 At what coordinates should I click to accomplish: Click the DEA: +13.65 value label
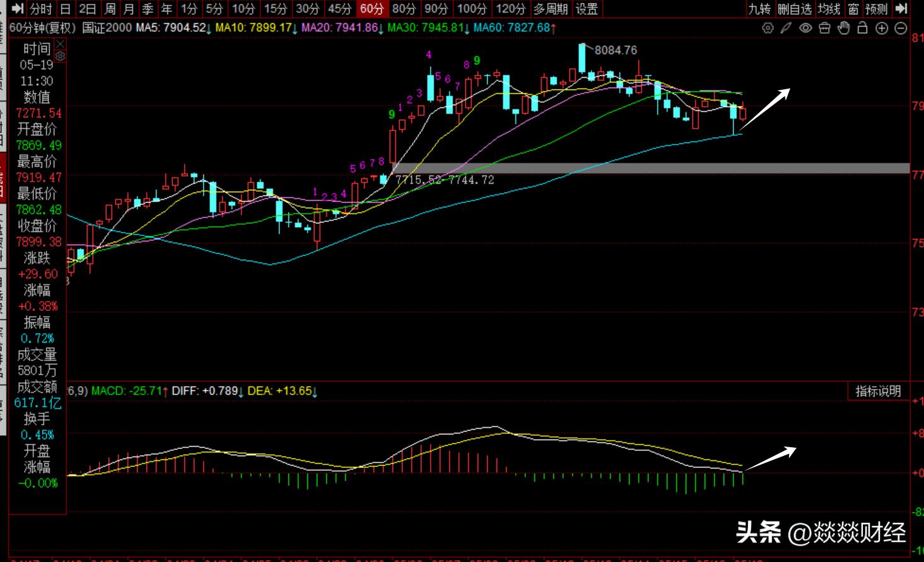pos(283,391)
